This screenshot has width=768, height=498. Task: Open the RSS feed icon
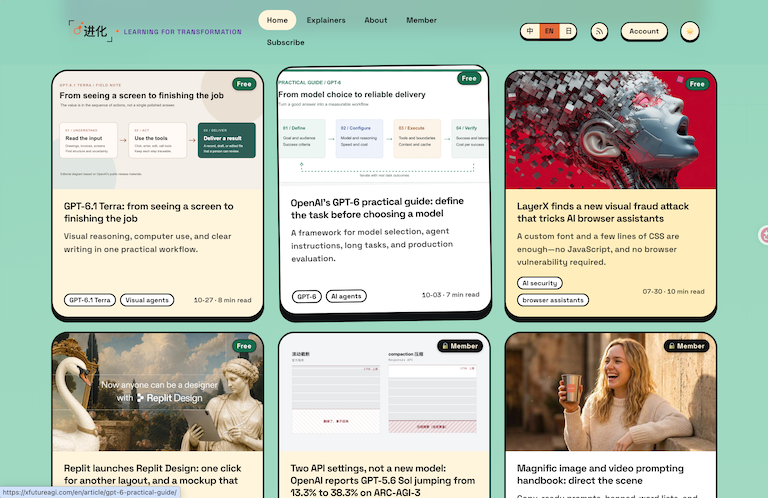[x=599, y=31]
